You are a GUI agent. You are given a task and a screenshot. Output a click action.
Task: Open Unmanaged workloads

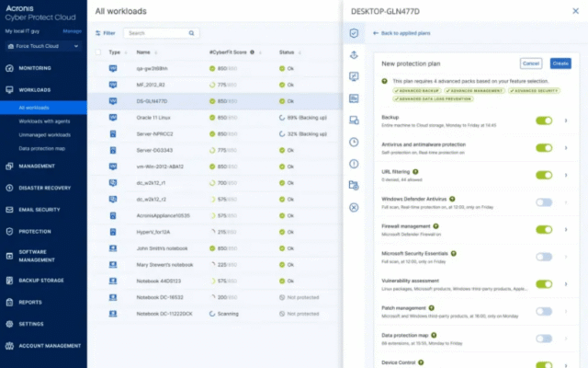pyautogui.click(x=45, y=135)
